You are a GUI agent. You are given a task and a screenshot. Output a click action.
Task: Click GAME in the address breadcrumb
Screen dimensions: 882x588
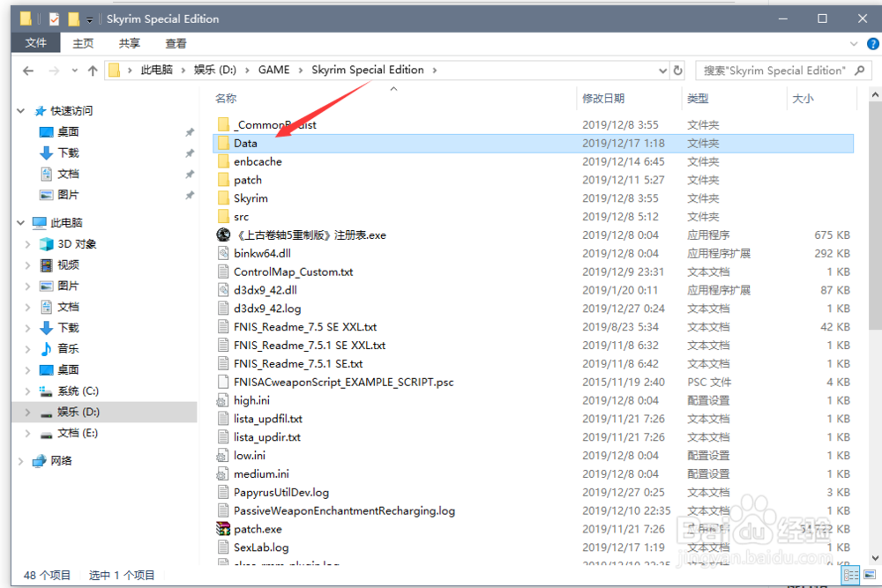pyautogui.click(x=274, y=70)
